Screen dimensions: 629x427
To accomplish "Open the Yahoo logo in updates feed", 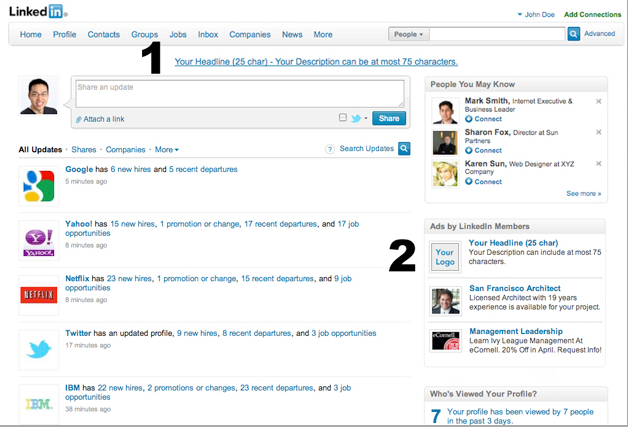I will 39,240.
